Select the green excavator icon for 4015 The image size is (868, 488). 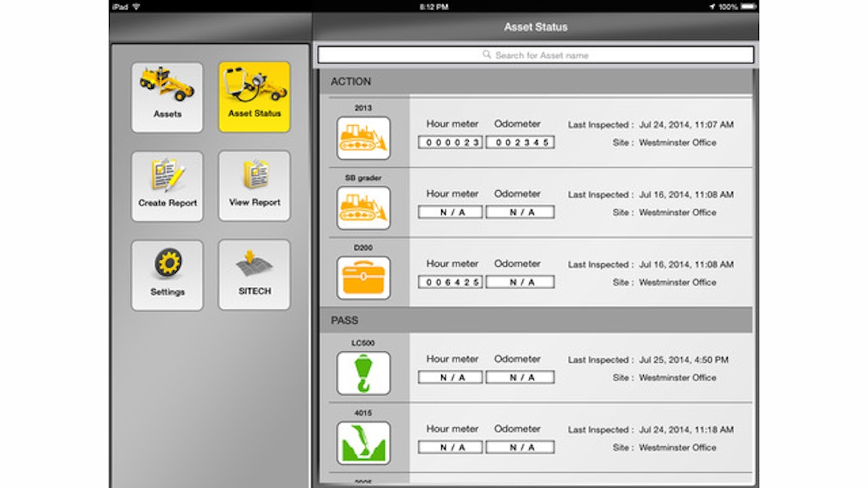point(364,443)
